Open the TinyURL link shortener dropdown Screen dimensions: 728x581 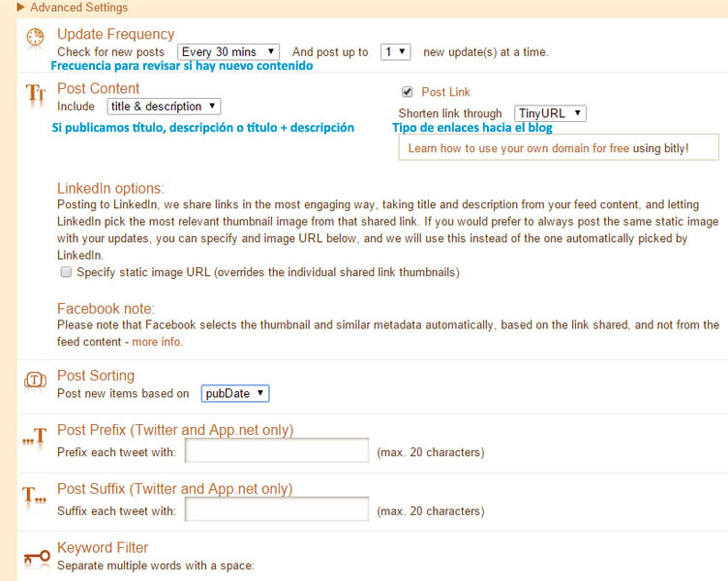pos(549,113)
